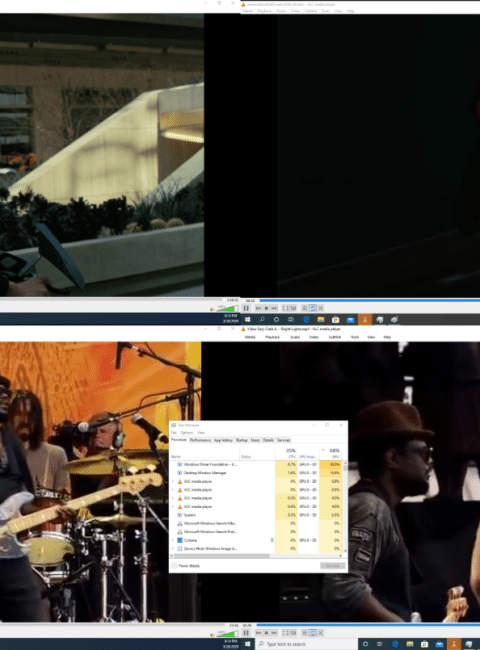
Task: Open Tools menu in the lower-right VLC window
Action: pos(354,337)
